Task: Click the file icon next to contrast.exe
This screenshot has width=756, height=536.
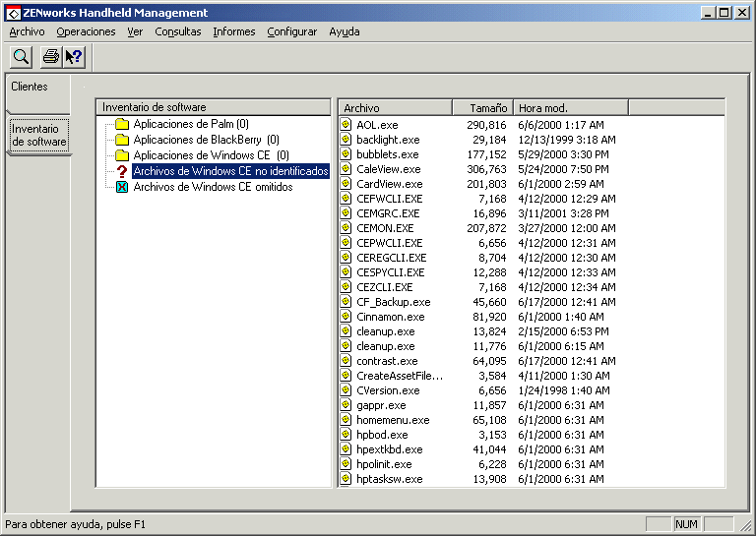Action: (x=346, y=361)
